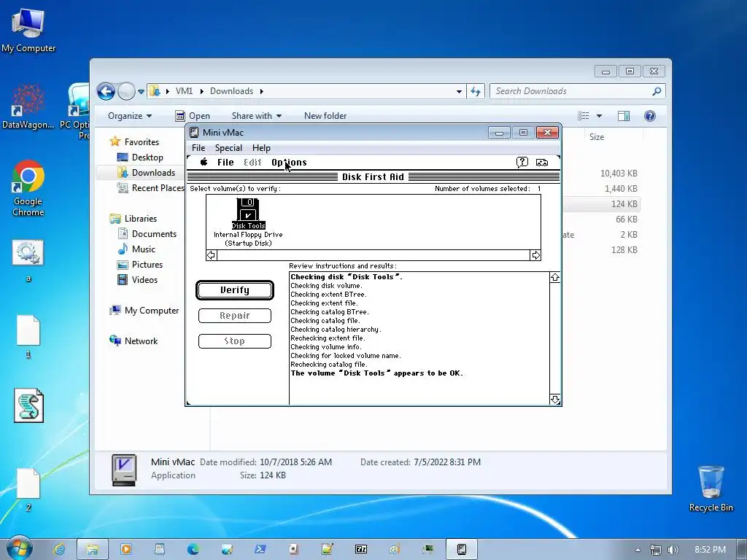Viewport: 747px width, 560px height.
Task: Open the Organize dropdown menu
Action: pos(130,116)
